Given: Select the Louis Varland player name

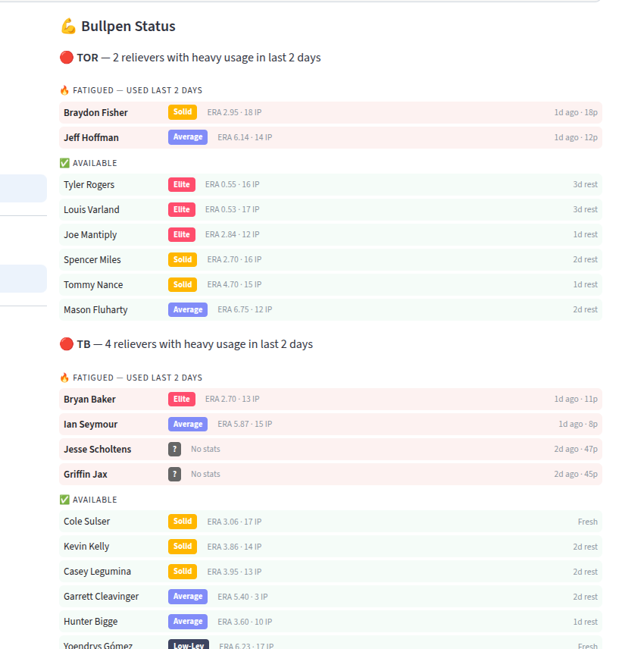Looking at the screenshot, I should (x=92, y=210).
